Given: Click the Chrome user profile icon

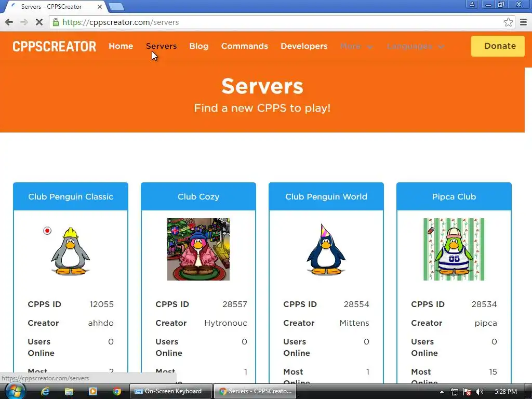Looking at the screenshot, I should tap(472, 4).
